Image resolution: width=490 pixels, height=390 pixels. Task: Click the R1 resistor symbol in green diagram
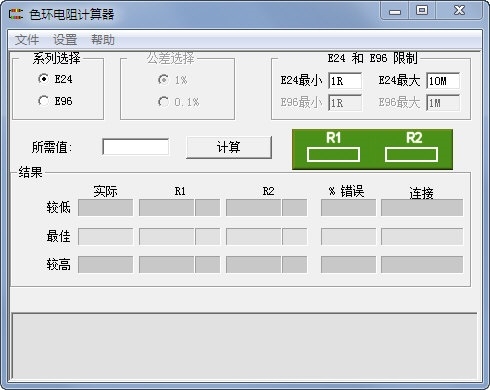coord(333,155)
